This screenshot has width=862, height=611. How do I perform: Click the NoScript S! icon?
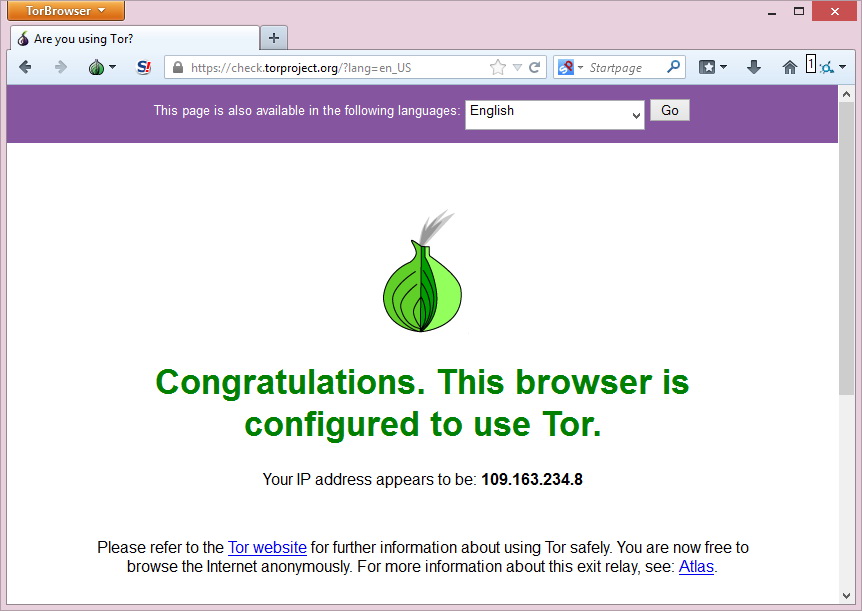click(x=143, y=68)
